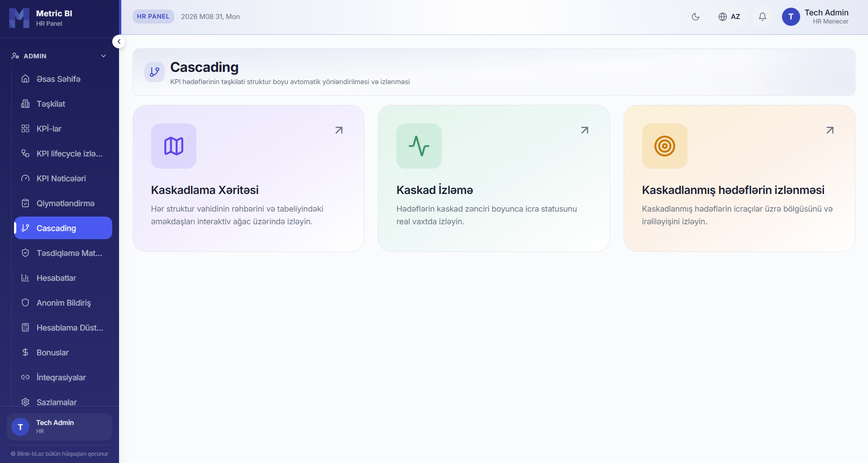Select the Hesabatlar menu label

point(56,278)
